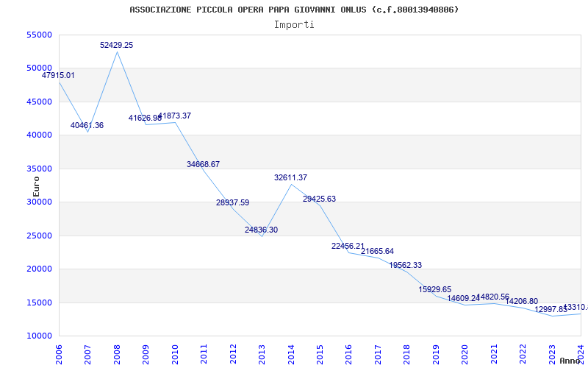Click the 2015 x-axis year label

click(x=320, y=355)
